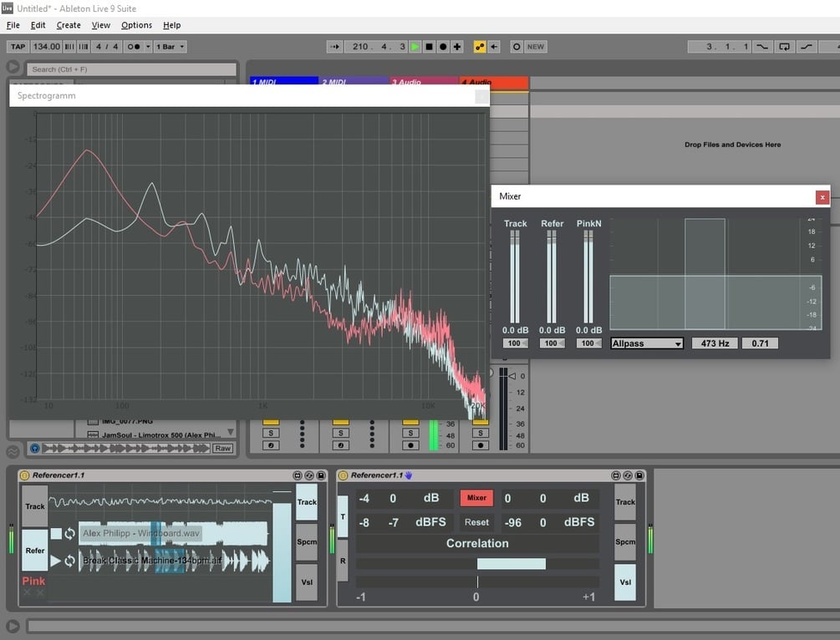Viewport: 840px width, 640px height.
Task: Click the Session Record circle button
Action: point(517,47)
